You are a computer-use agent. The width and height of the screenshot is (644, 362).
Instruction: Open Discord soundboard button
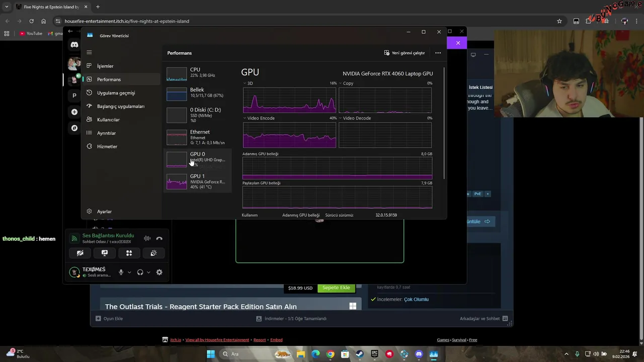[153, 253]
